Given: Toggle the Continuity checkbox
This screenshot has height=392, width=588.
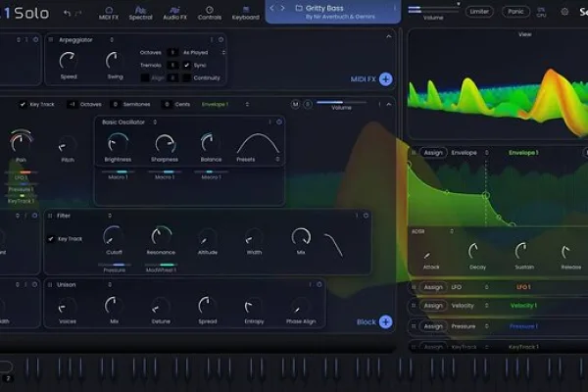Looking at the screenshot, I should coord(186,78).
